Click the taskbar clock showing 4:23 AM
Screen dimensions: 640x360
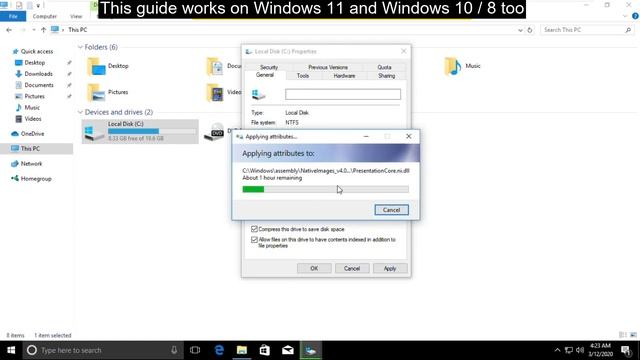tap(600, 350)
